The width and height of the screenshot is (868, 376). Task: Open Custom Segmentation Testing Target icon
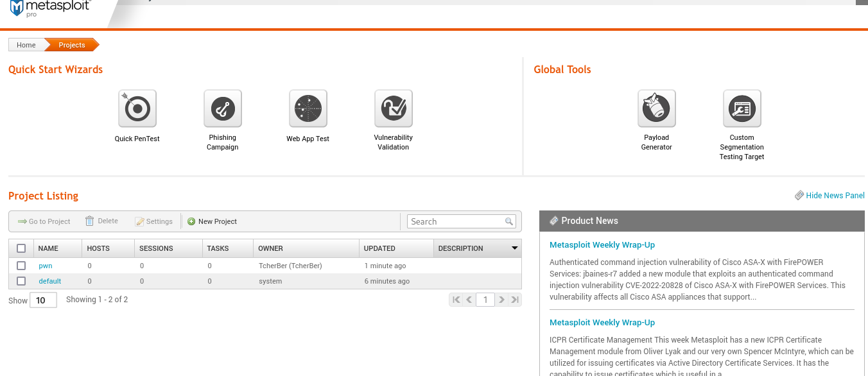[742, 108]
